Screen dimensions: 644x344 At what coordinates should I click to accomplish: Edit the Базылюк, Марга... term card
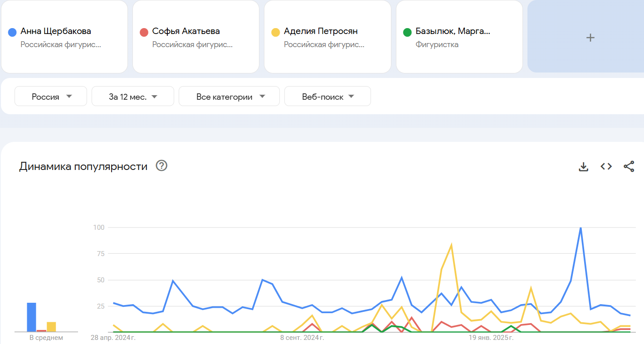[x=453, y=31]
